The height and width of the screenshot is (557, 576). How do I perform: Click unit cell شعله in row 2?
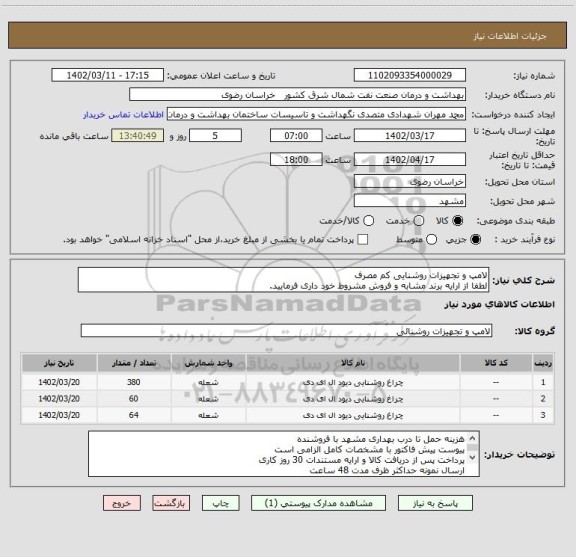pos(208,399)
